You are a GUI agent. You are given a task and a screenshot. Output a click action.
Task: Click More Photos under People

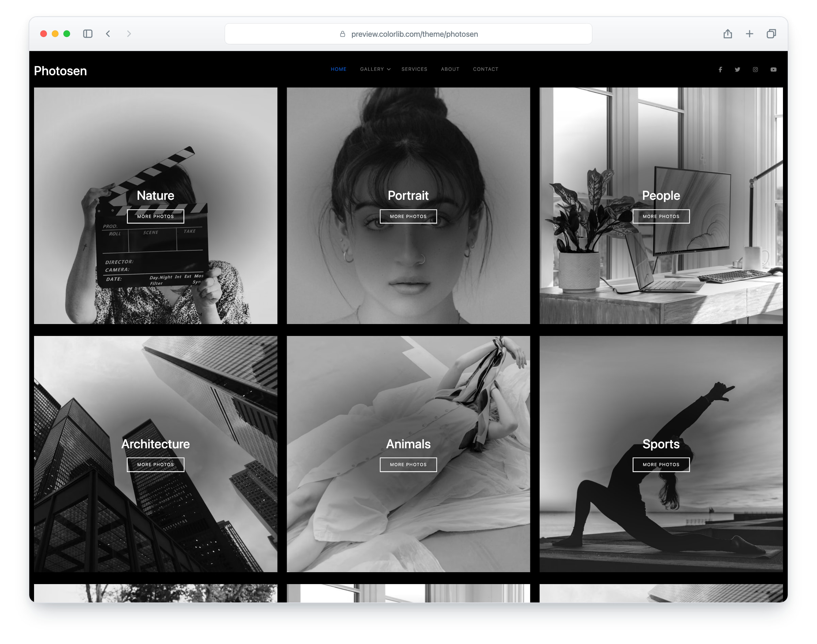coord(661,216)
